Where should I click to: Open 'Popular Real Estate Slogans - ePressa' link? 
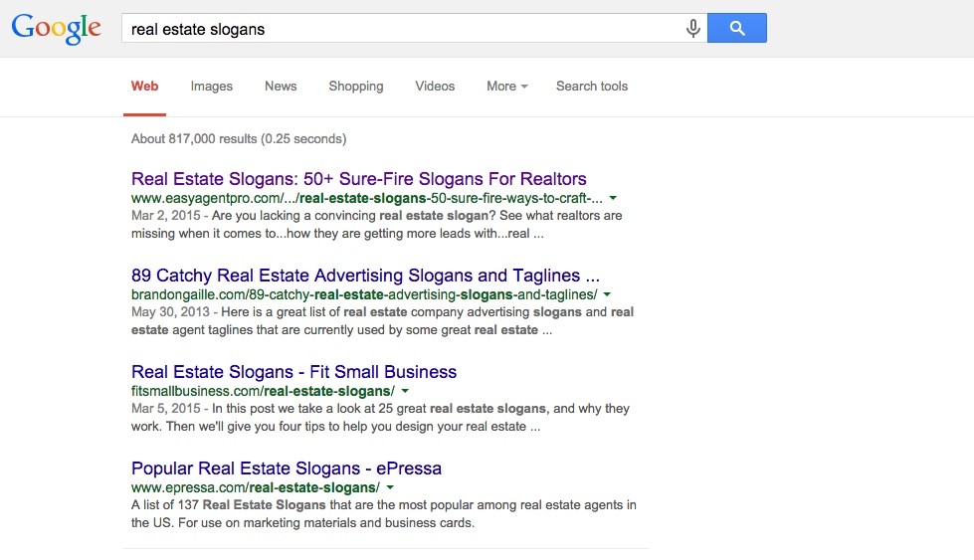287,468
